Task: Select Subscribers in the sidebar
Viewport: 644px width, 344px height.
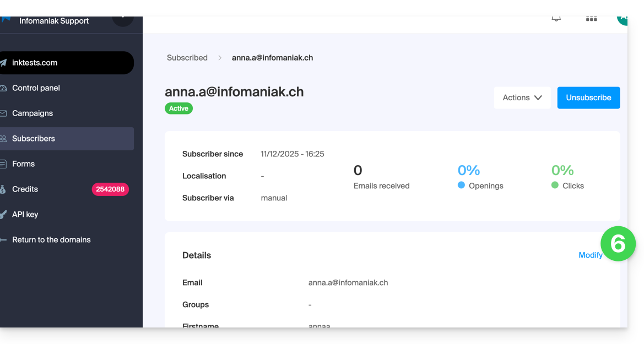Action: click(x=67, y=138)
